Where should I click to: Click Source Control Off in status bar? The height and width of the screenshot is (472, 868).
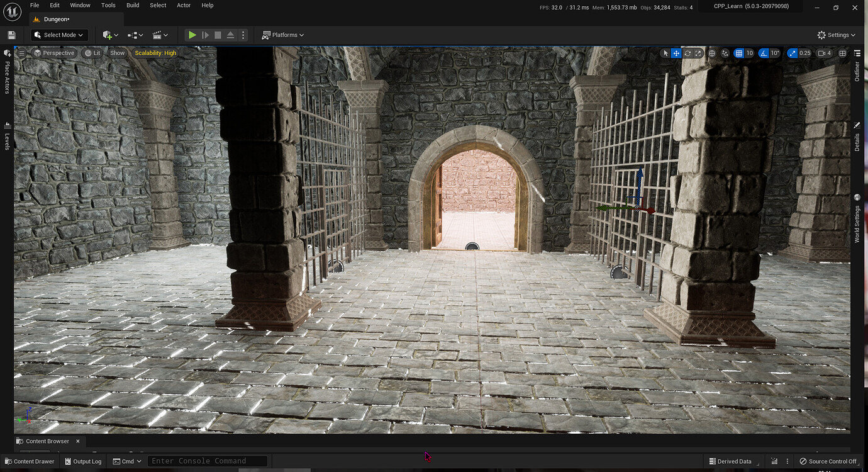click(x=829, y=461)
